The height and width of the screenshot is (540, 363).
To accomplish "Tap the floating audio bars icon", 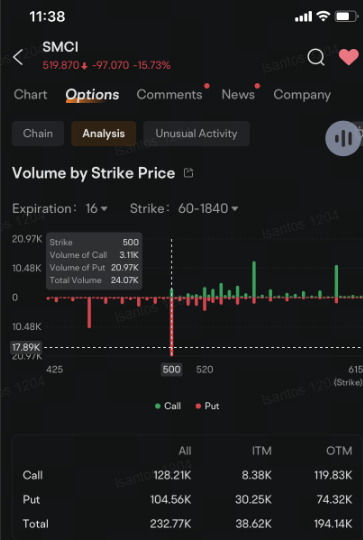I will coord(343,138).
